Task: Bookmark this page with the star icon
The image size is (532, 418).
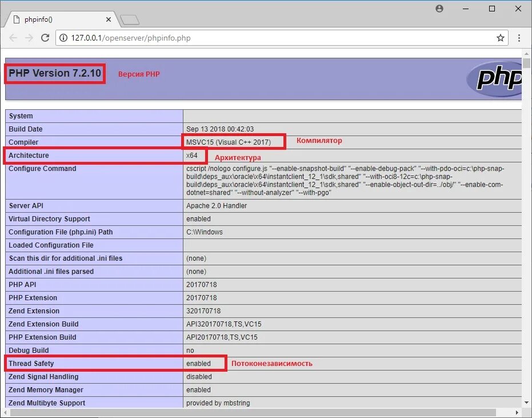Action: point(500,38)
